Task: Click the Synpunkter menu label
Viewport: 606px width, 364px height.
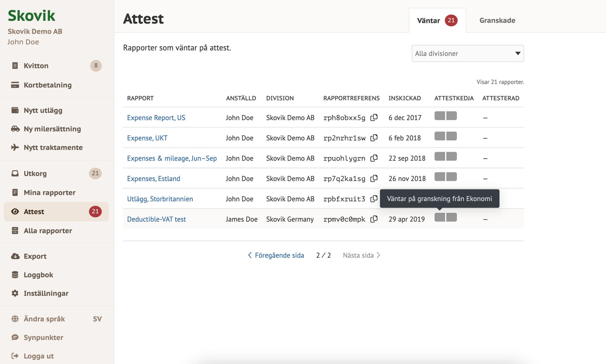Action: pyautogui.click(x=44, y=337)
